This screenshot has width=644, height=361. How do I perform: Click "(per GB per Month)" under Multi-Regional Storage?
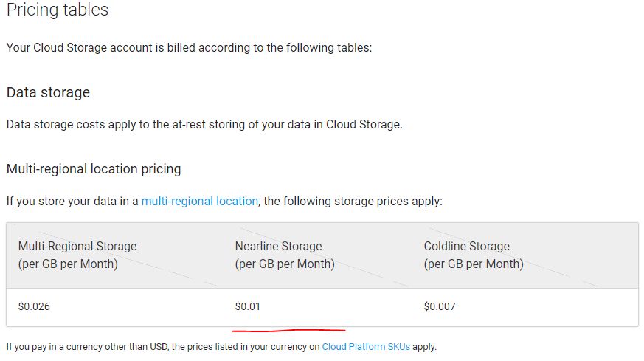point(68,264)
